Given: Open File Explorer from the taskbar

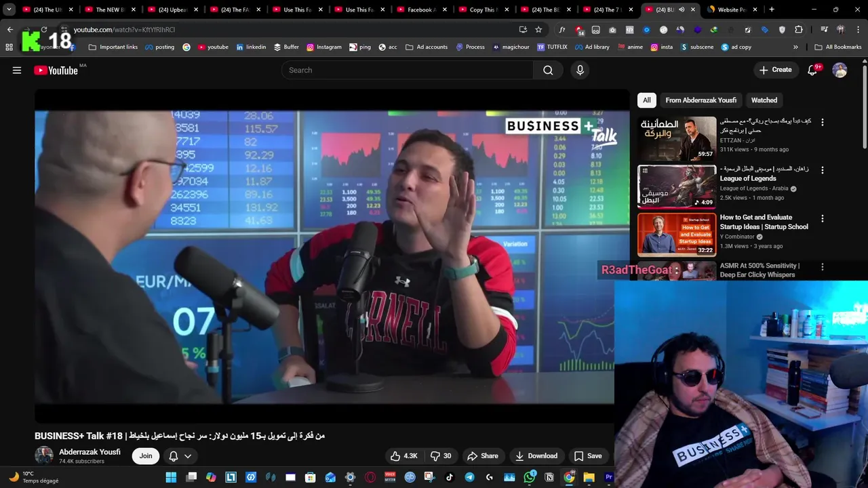Looking at the screenshot, I should point(589,477).
